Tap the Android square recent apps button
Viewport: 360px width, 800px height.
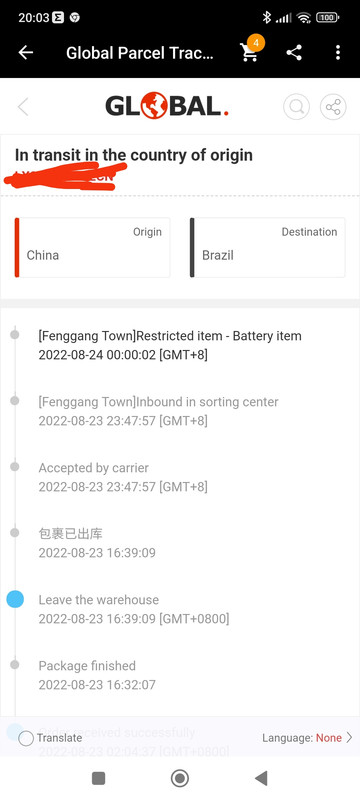pos(98,778)
